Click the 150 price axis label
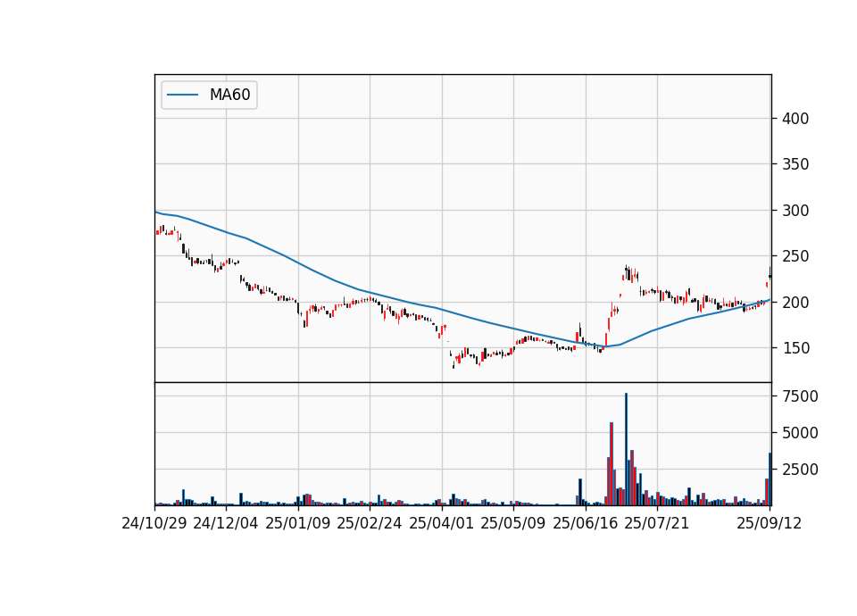857x616 pixels. pyautogui.click(x=795, y=348)
